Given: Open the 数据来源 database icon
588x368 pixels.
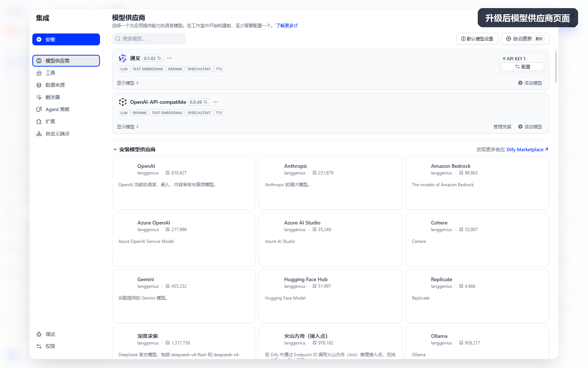Looking at the screenshot, I should (39, 85).
